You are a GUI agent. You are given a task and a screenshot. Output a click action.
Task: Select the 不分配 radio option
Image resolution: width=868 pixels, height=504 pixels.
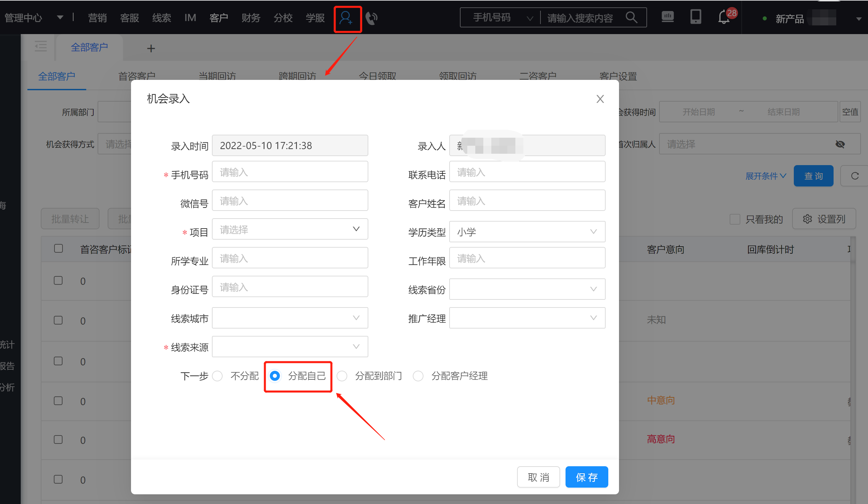coord(217,376)
